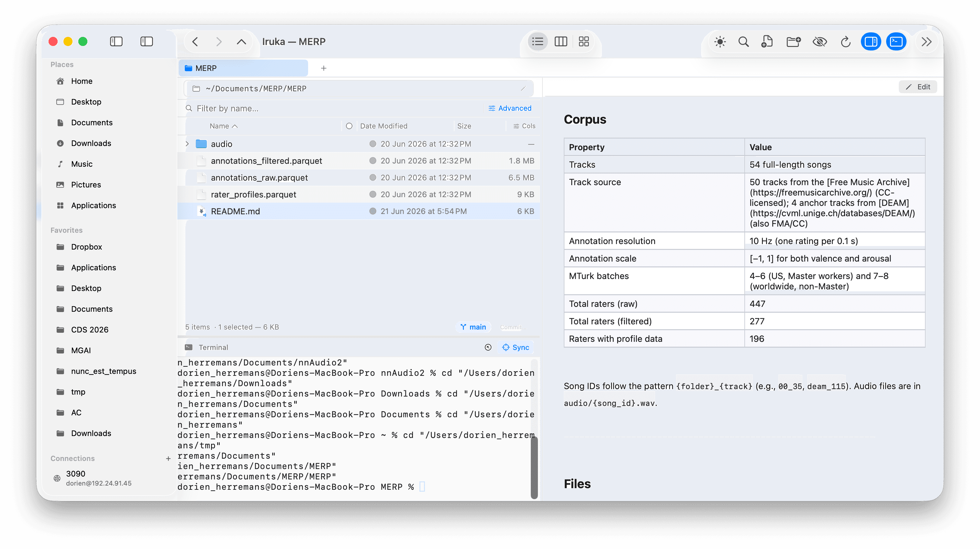Click the Sync terminal button
The height and width of the screenshot is (549, 980).
click(516, 347)
